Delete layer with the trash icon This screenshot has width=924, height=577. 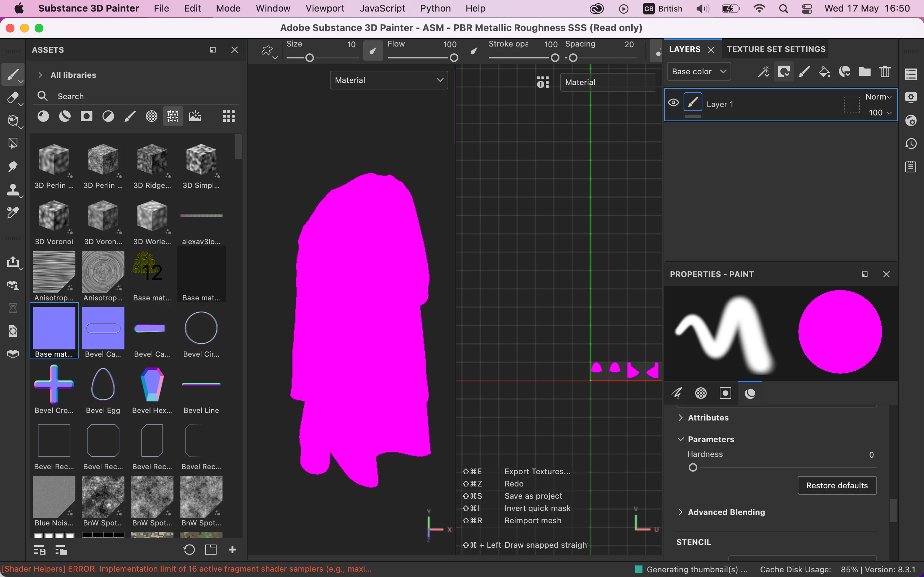pyautogui.click(x=885, y=72)
